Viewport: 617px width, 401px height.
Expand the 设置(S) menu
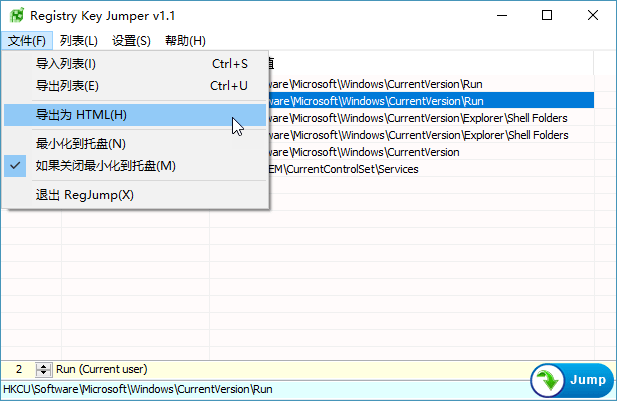tap(131, 41)
